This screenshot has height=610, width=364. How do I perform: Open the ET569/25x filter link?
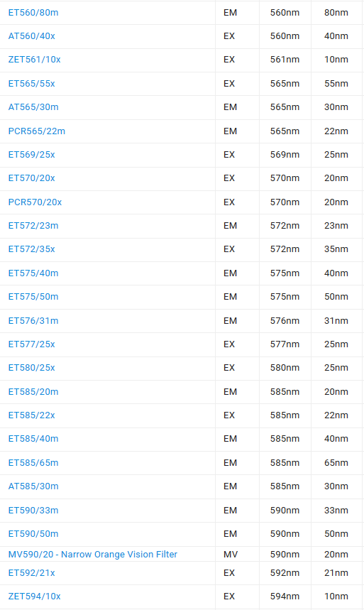(31, 154)
